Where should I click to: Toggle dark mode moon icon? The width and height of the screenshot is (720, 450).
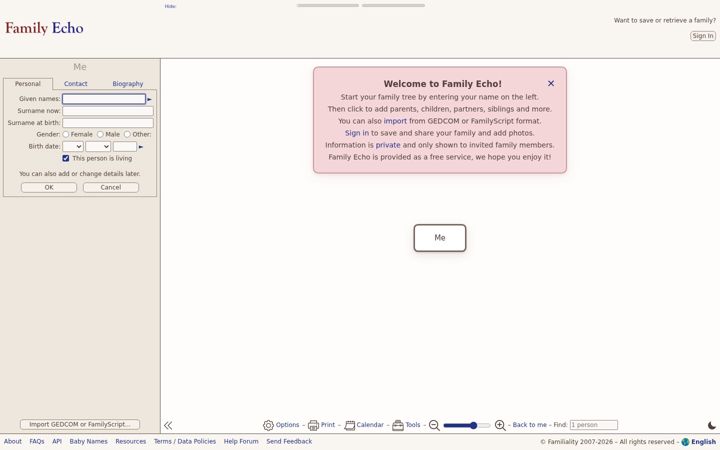711,425
